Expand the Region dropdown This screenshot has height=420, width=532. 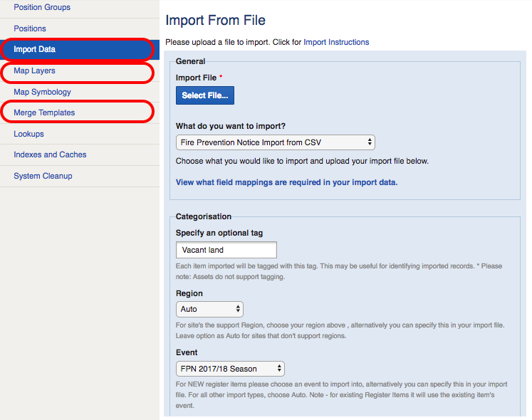[209, 309]
